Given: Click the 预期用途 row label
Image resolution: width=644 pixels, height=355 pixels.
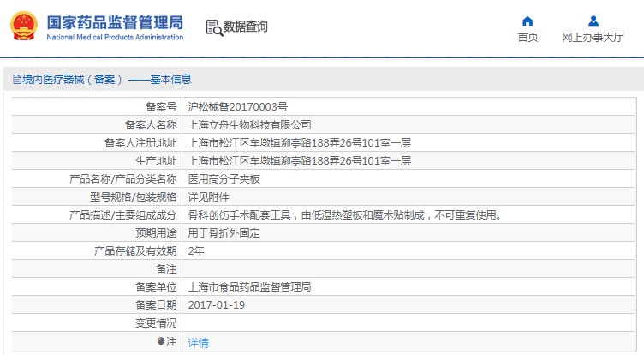Looking at the screenshot, I should (x=156, y=233).
